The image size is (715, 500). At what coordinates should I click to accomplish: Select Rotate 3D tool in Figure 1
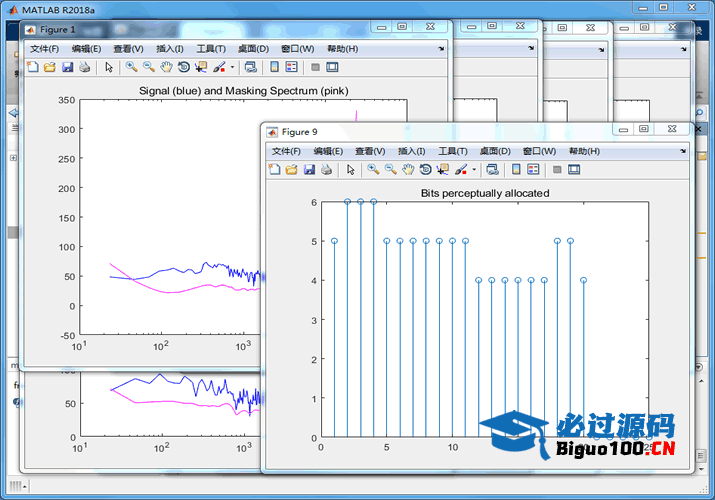184,67
